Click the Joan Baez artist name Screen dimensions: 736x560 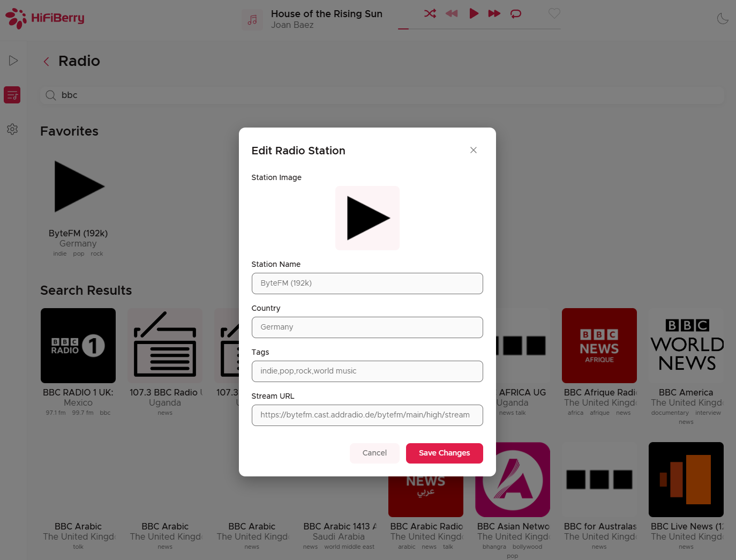(x=292, y=25)
